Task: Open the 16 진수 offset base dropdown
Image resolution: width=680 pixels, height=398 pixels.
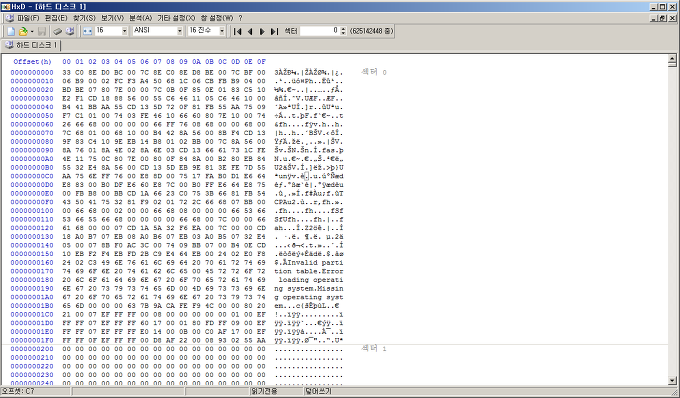Action: (x=222, y=31)
